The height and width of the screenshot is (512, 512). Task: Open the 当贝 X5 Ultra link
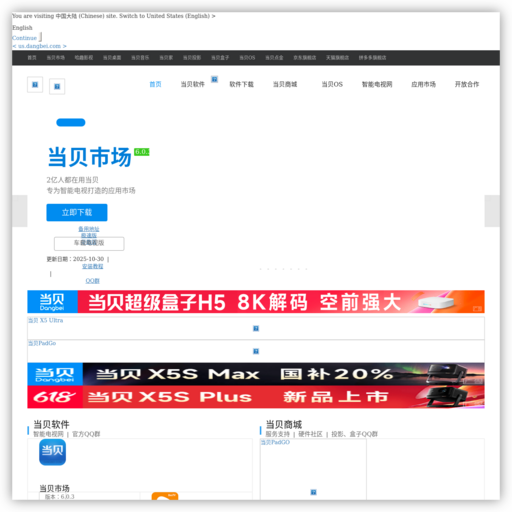(45, 320)
